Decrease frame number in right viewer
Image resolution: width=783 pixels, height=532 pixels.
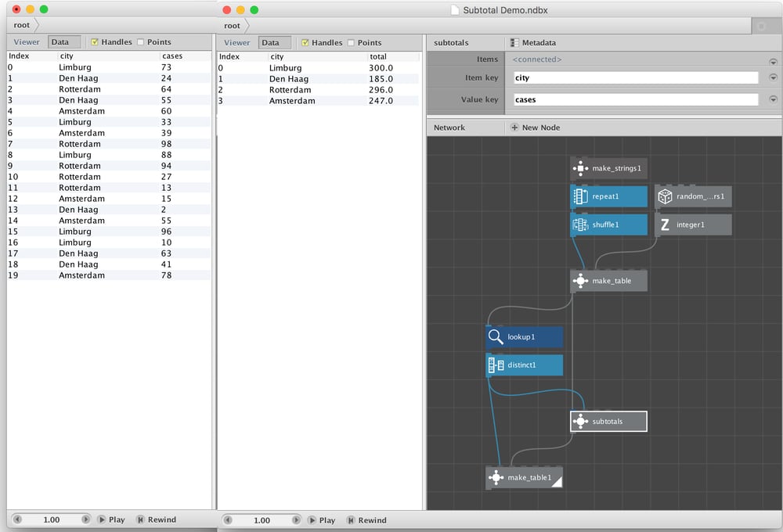[x=228, y=520]
